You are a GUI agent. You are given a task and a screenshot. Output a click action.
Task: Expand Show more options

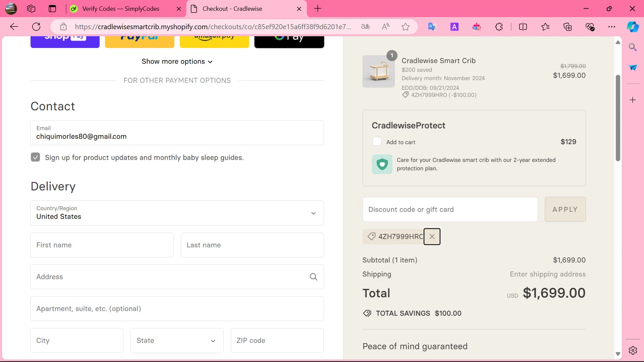pos(177,61)
